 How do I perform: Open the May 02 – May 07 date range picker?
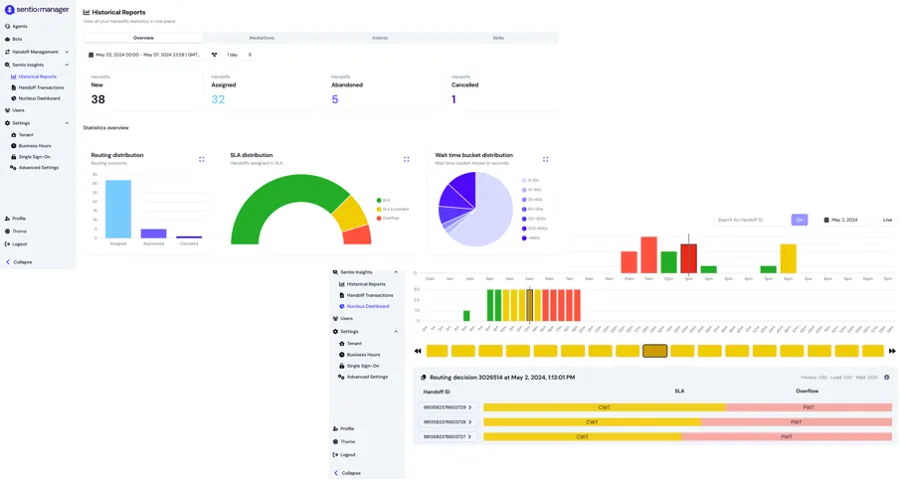pyautogui.click(x=144, y=55)
